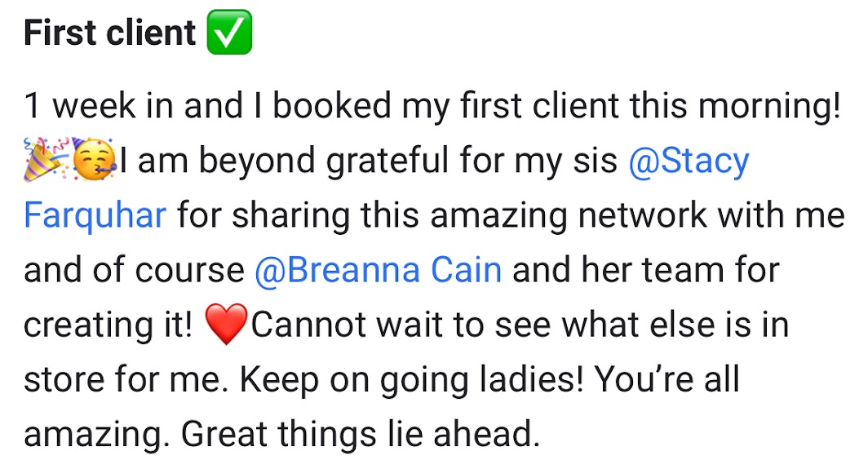This screenshot has height=469, width=868.
Task: Click the sentence starting 'Cannot wait to see'
Action: pos(520,325)
